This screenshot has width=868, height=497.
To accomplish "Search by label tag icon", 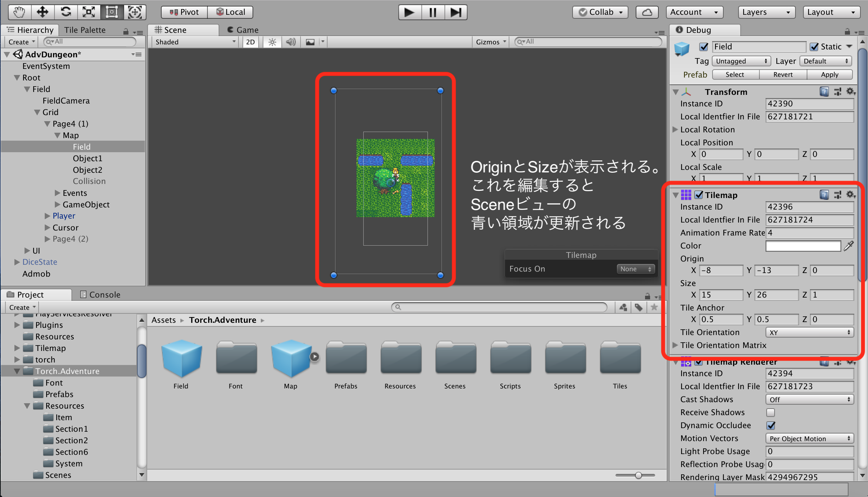I will coord(639,307).
